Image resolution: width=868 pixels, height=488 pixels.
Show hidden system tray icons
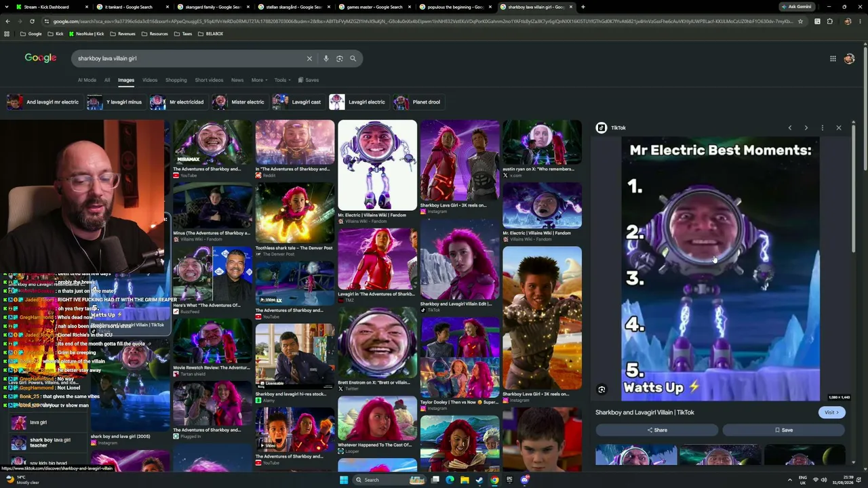(789, 480)
